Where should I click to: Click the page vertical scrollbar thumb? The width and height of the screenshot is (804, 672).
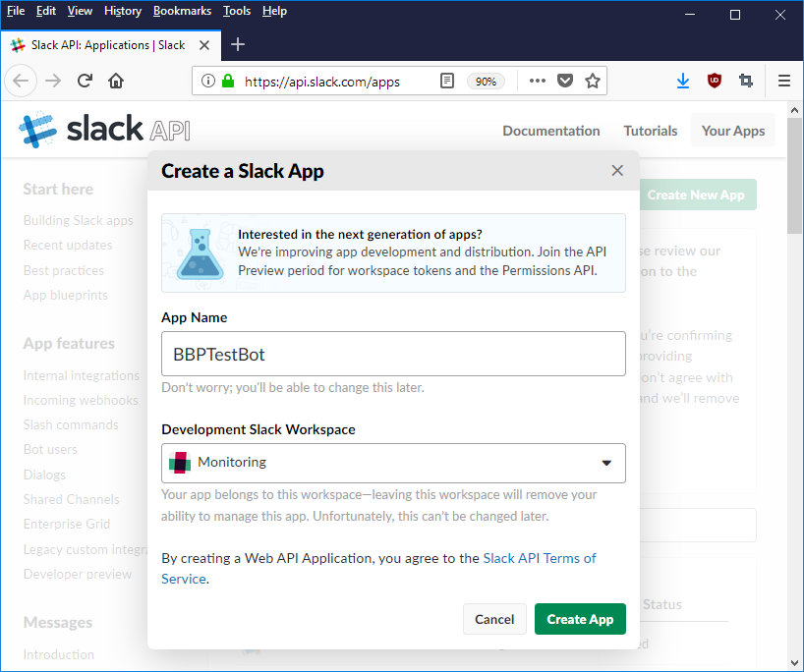click(x=795, y=176)
